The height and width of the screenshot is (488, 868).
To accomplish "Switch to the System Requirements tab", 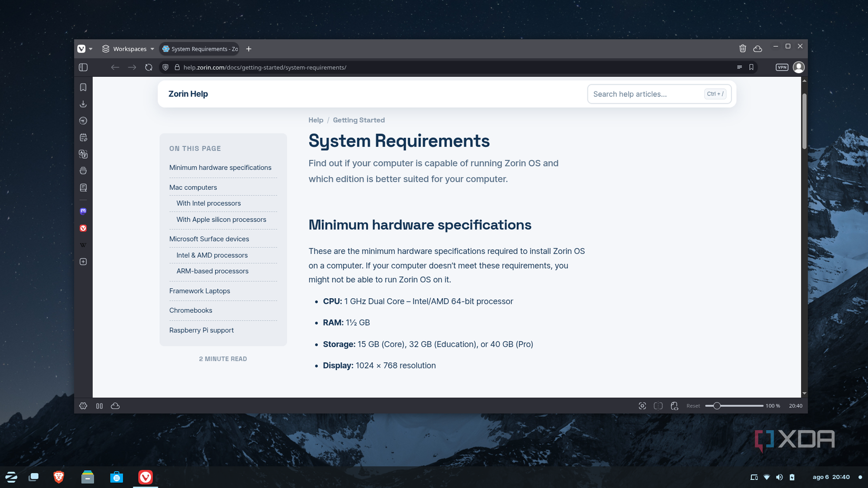I will [x=199, y=48].
